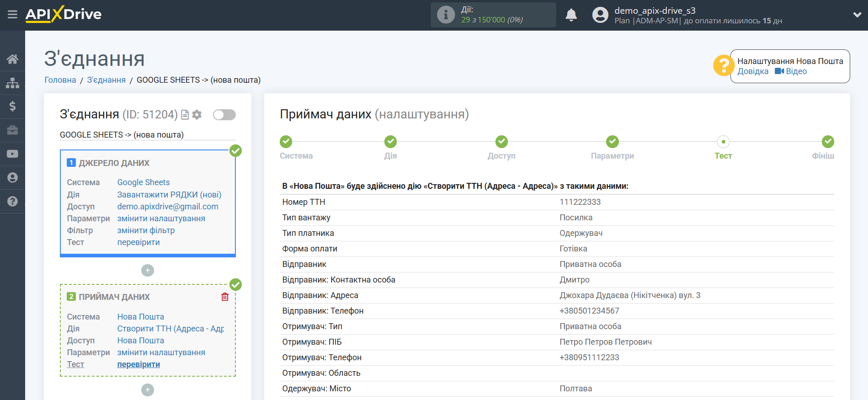Click змінити фільтр link

(146, 230)
